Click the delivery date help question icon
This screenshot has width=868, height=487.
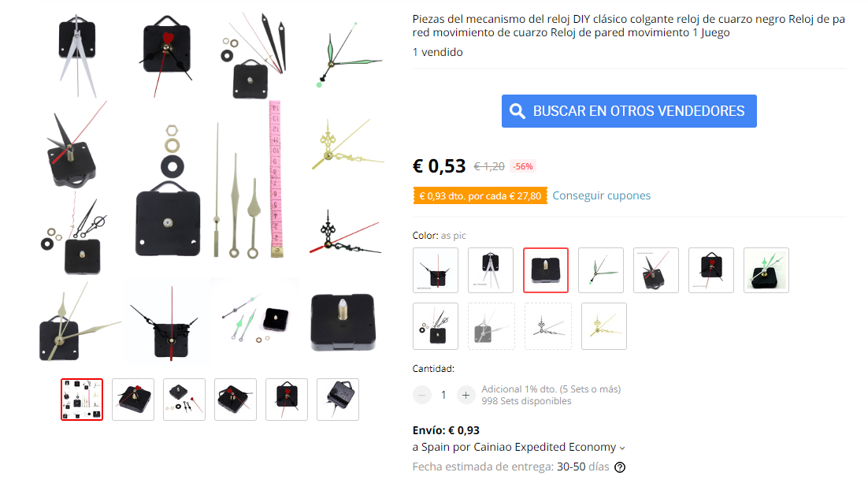pyautogui.click(x=620, y=467)
